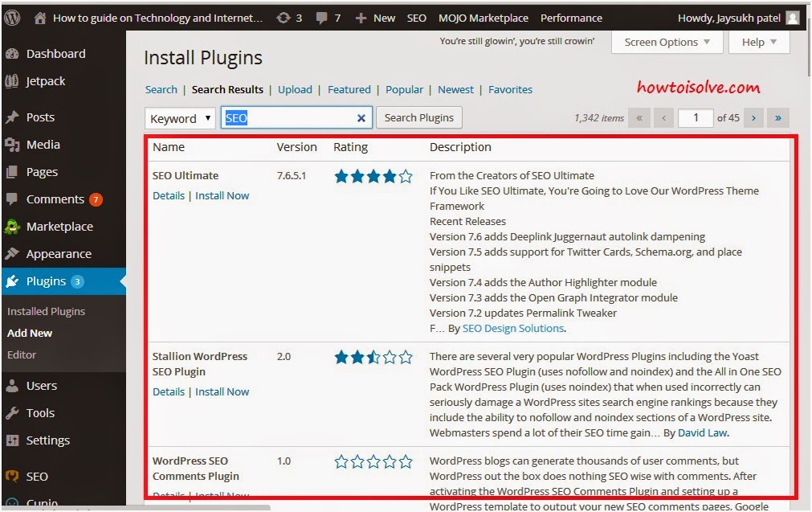Install Now the Stallion WordPress SEO Plugin
Image resolution: width=812 pixels, height=512 pixels.
[222, 391]
